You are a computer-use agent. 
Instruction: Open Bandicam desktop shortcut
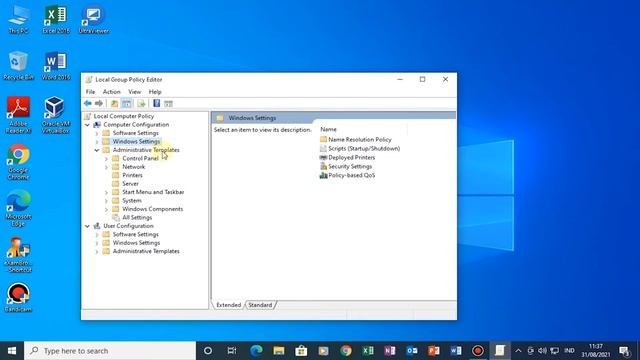click(18, 298)
